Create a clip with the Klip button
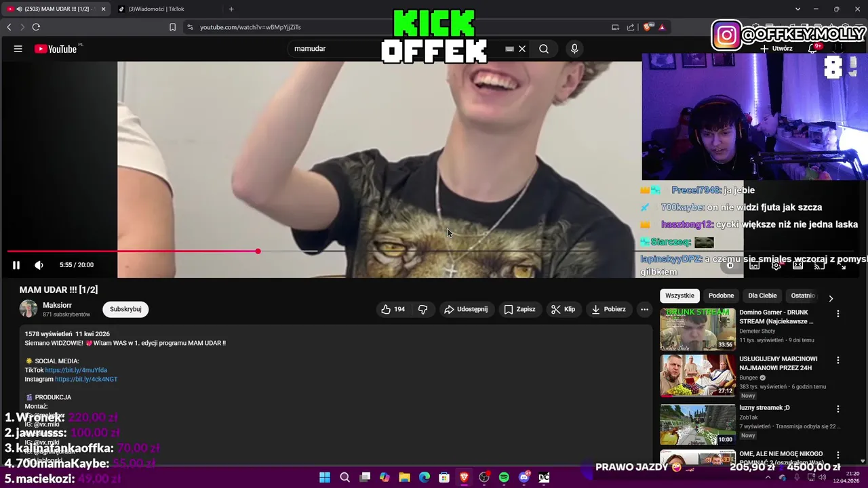This screenshot has width=868, height=488. (x=564, y=309)
